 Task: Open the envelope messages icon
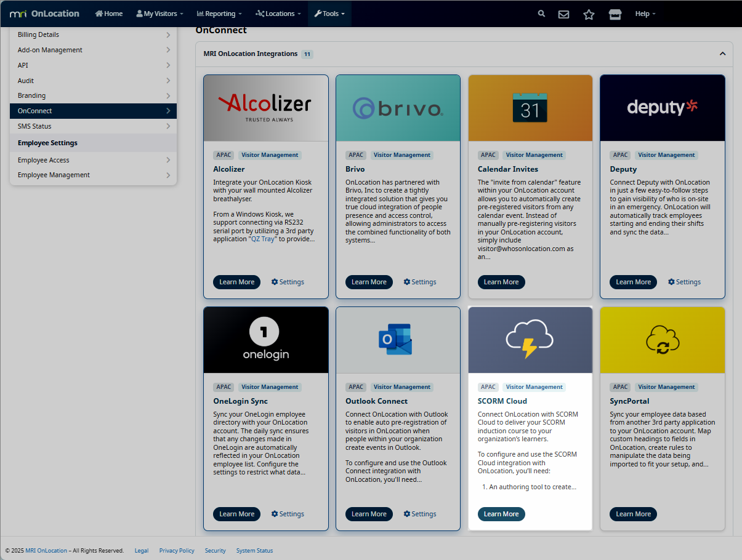tap(563, 14)
